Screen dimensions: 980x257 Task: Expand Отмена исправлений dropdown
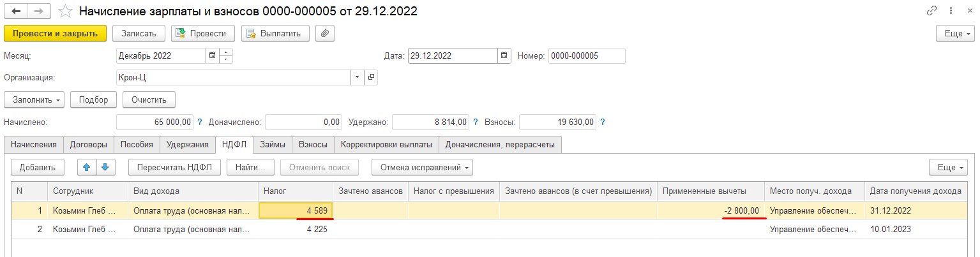(x=422, y=167)
